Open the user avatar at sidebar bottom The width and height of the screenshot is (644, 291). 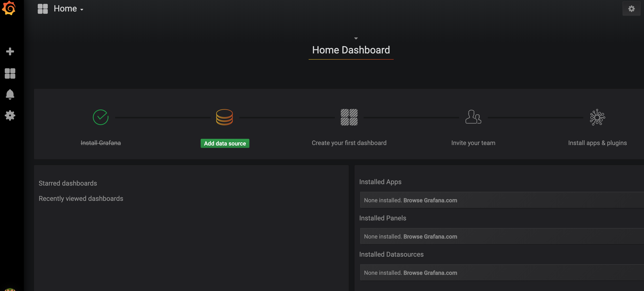(10, 290)
